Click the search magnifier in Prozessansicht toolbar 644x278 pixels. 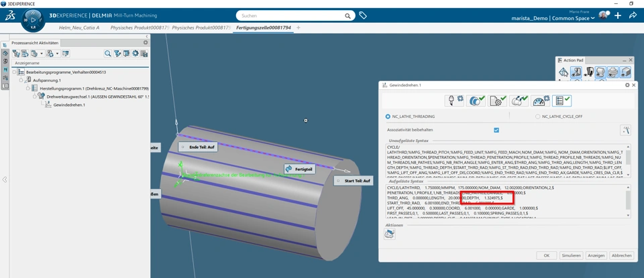[107, 54]
